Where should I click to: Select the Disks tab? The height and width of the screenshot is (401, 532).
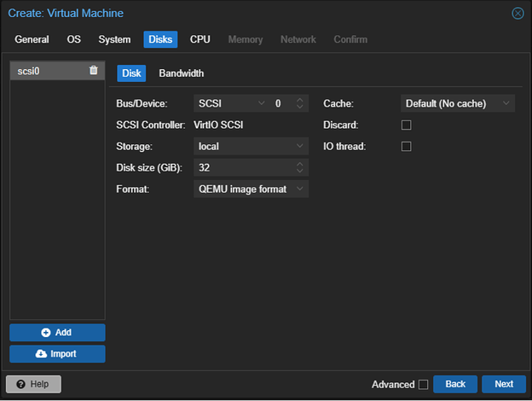160,39
